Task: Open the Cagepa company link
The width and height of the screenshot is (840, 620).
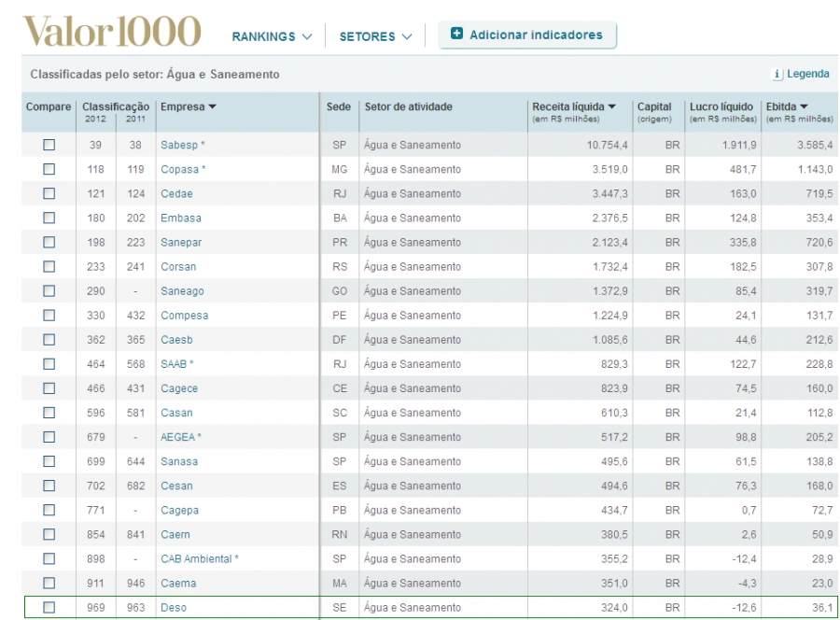Action: pyautogui.click(x=179, y=510)
